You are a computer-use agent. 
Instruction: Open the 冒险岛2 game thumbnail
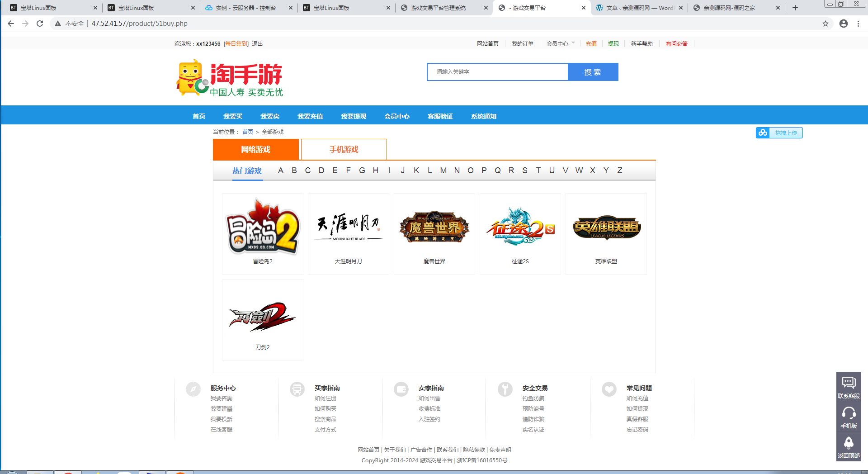pos(263,233)
